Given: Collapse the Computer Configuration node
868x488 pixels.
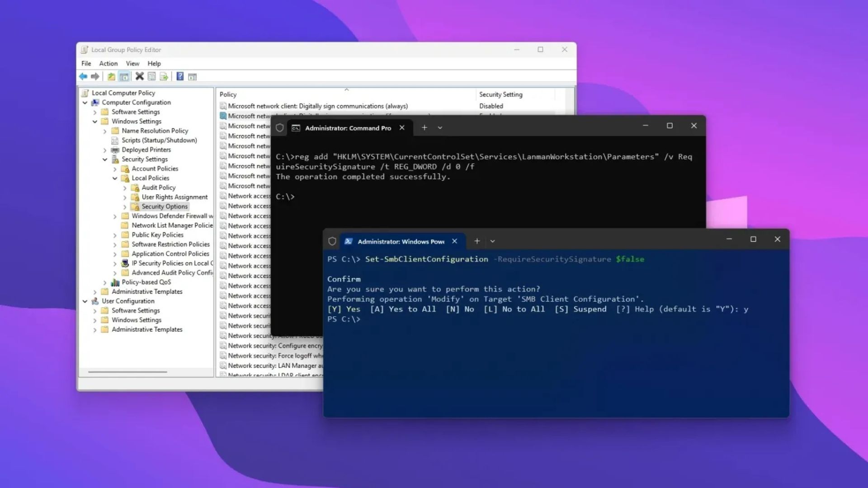Looking at the screenshot, I should (x=85, y=103).
